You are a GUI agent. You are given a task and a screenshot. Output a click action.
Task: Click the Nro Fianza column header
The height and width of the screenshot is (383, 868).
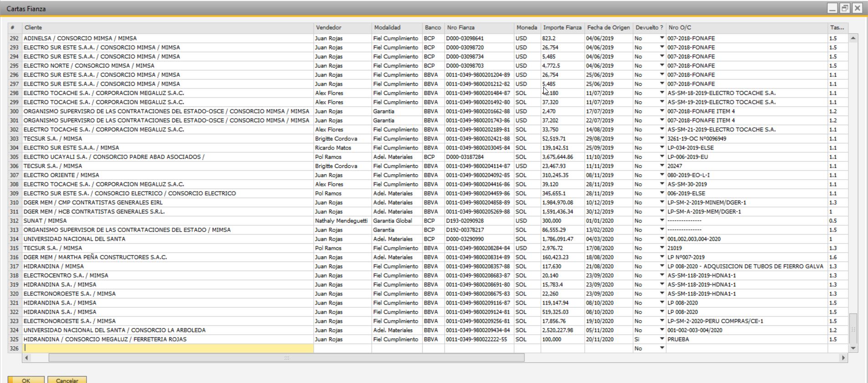479,28
